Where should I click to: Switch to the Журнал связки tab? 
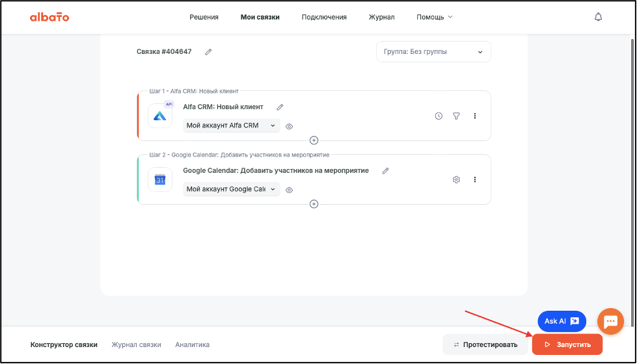tap(136, 345)
